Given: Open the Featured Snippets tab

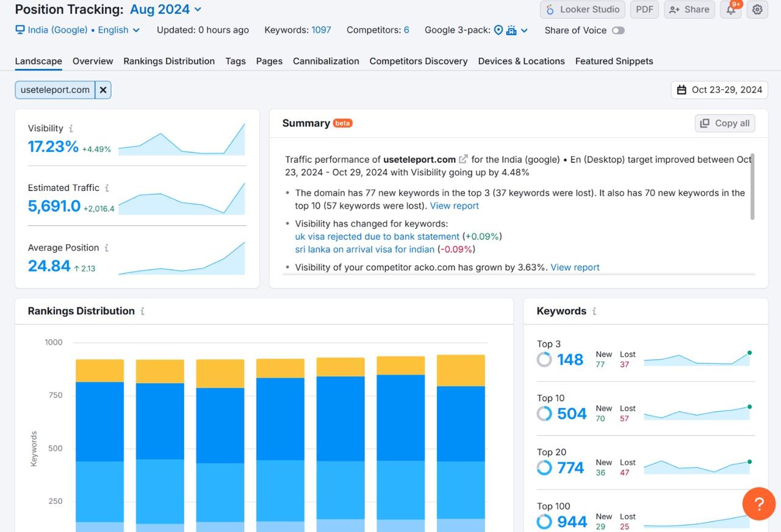Looking at the screenshot, I should (614, 61).
